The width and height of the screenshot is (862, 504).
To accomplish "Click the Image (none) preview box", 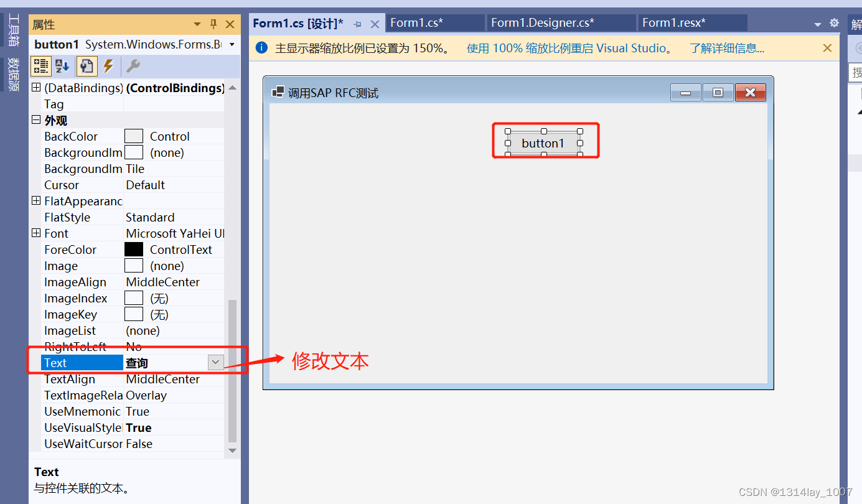I will tap(134, 266).
